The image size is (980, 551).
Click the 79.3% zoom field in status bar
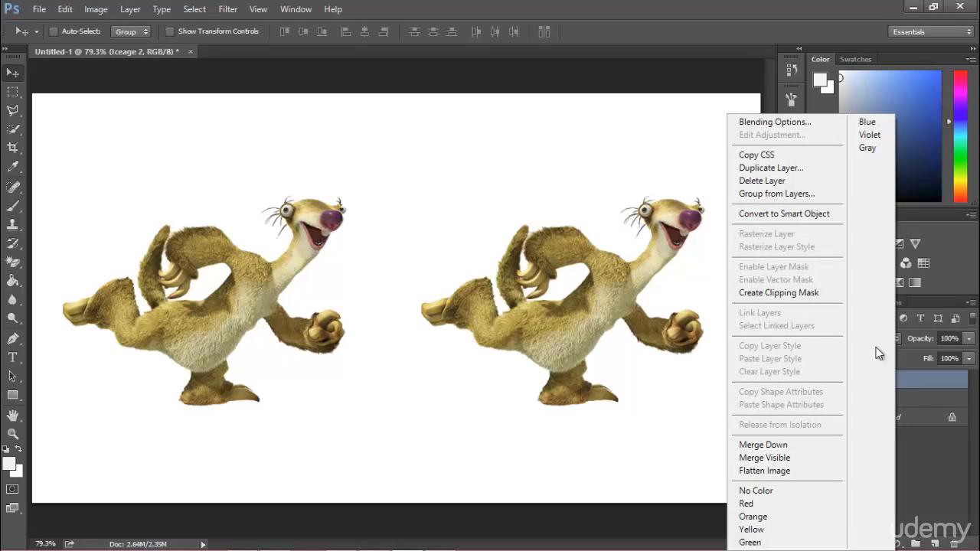click(45, 544)
